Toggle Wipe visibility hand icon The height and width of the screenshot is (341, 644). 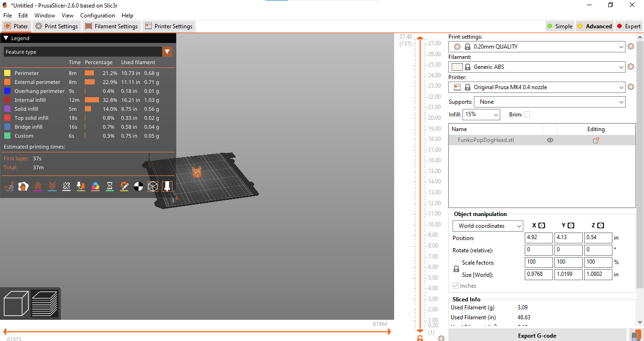(x=24, y=186)
